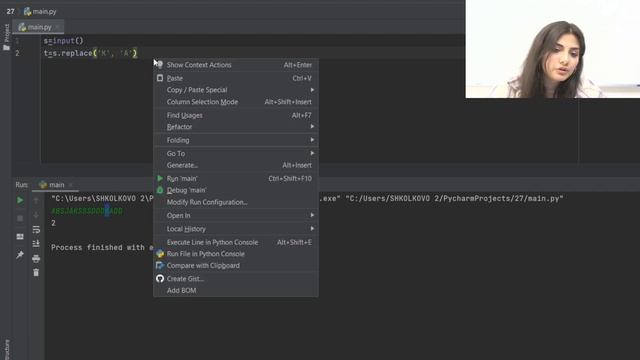Click the Print icon in Run panel

36,258
